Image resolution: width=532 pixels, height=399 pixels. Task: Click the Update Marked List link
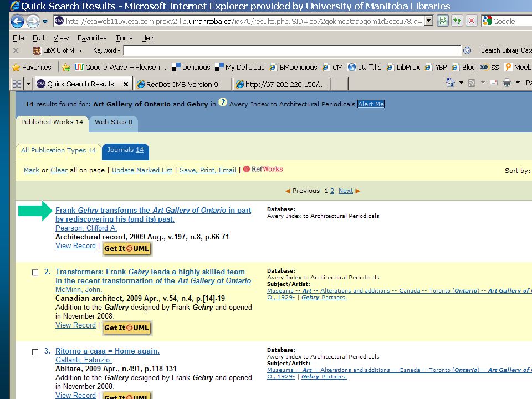click(142, 170)
